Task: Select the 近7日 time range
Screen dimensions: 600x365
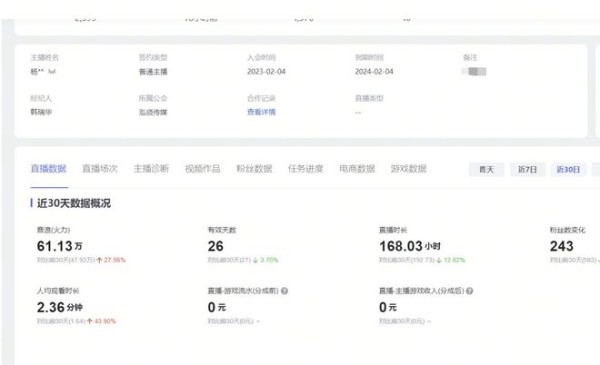Action: click(528, 169)
